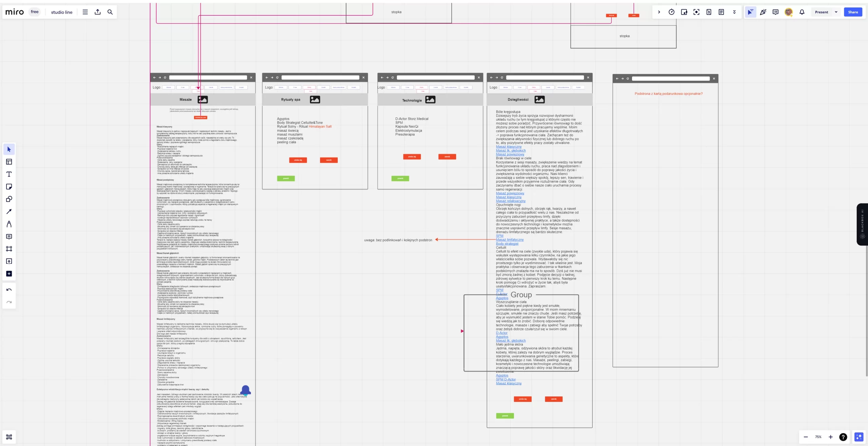This screenshot has width=868, height=446.
Task: Select the Pen drawing tool
Action: [x=9, y=224]
